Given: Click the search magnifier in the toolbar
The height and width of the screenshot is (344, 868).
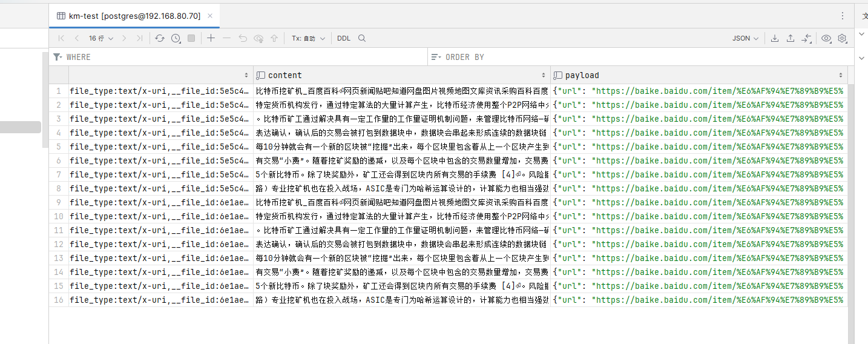Looking at the screenshot, I should (x=362, y=38).
